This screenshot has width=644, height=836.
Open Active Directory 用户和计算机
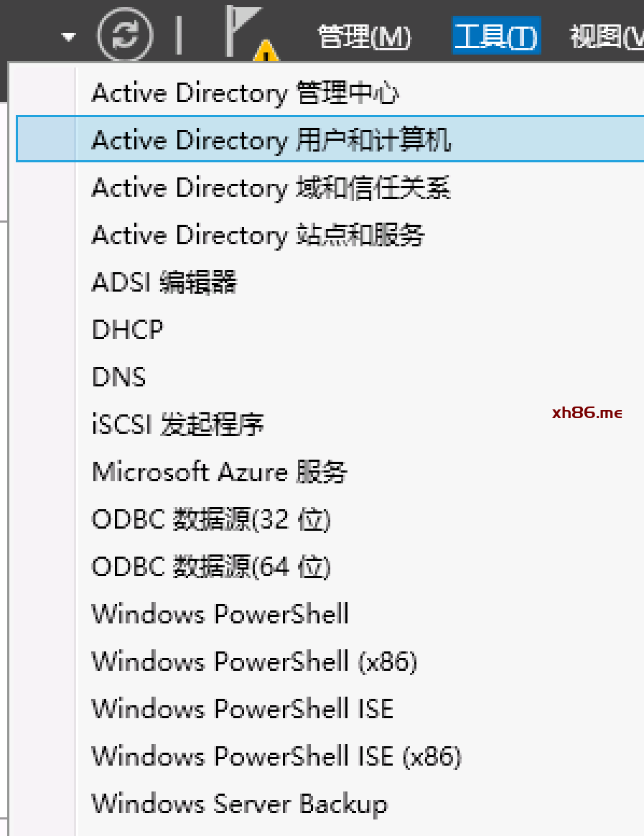click(271, 141)
